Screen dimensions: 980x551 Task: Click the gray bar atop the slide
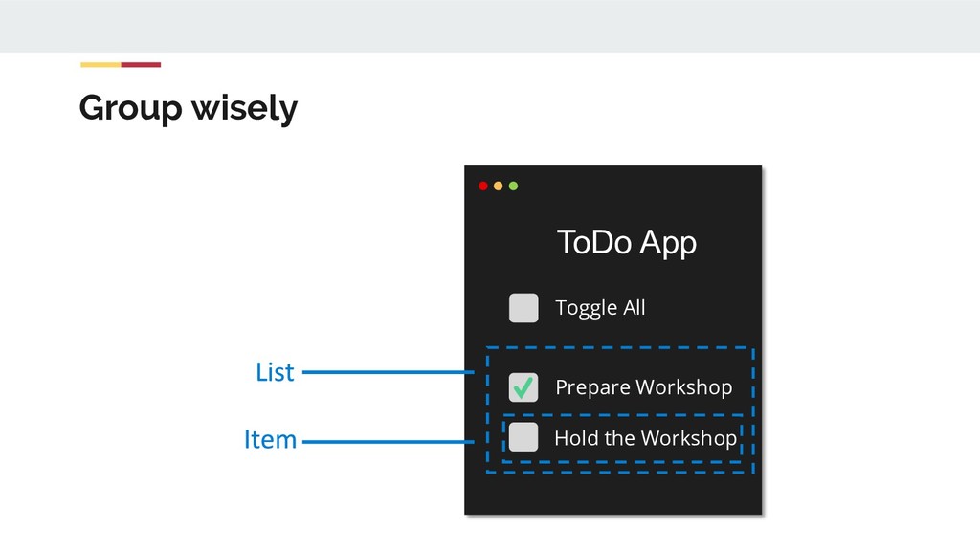[490, 26]
